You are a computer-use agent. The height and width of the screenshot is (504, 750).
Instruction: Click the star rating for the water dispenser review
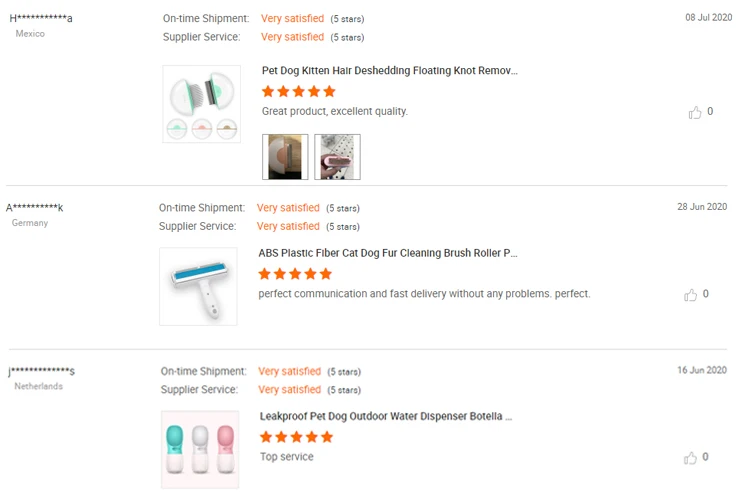[x=296, y=437]
